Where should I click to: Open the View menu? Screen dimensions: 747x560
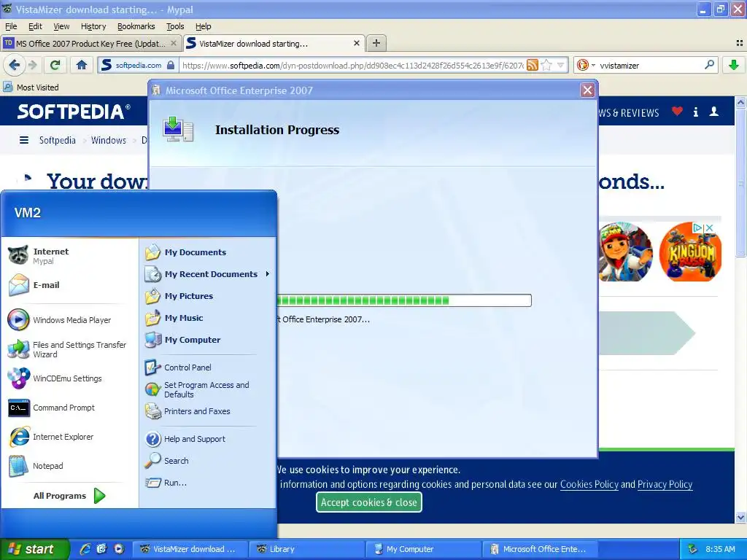coord(61,26)
